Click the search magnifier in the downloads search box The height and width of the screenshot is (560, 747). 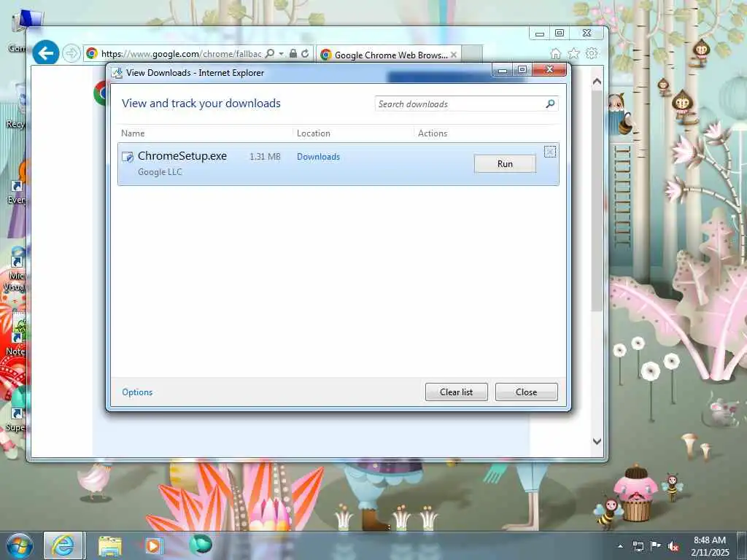click(x=550, y=104)
